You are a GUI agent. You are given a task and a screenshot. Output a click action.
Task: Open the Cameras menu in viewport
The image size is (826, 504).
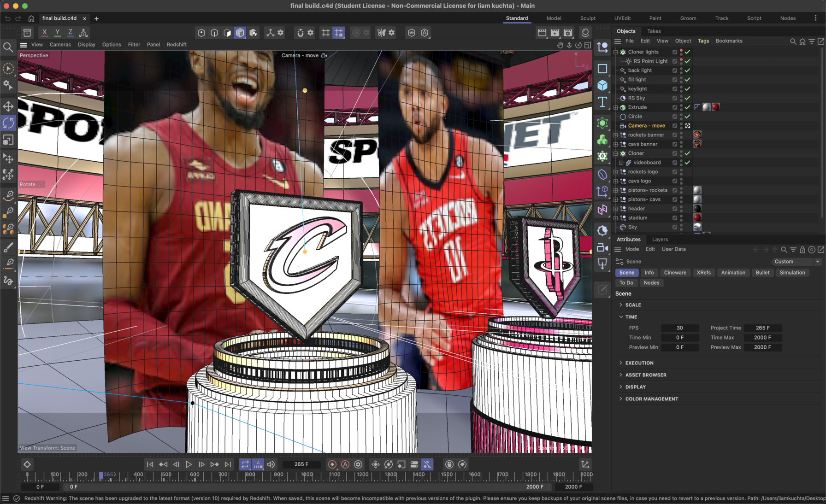60,45
